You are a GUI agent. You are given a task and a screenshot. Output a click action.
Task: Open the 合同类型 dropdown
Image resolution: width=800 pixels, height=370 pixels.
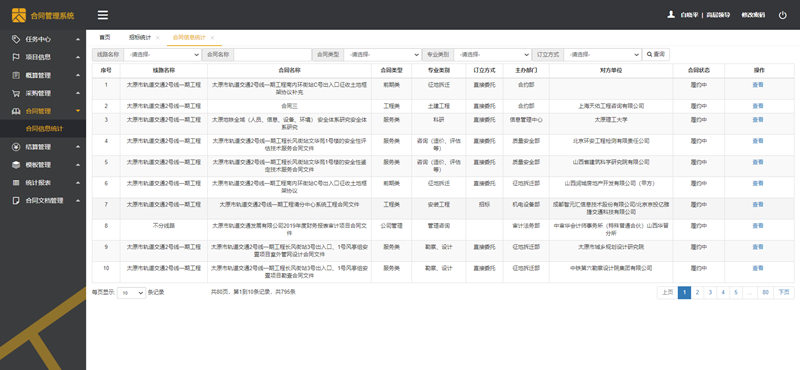coord(383,54)
